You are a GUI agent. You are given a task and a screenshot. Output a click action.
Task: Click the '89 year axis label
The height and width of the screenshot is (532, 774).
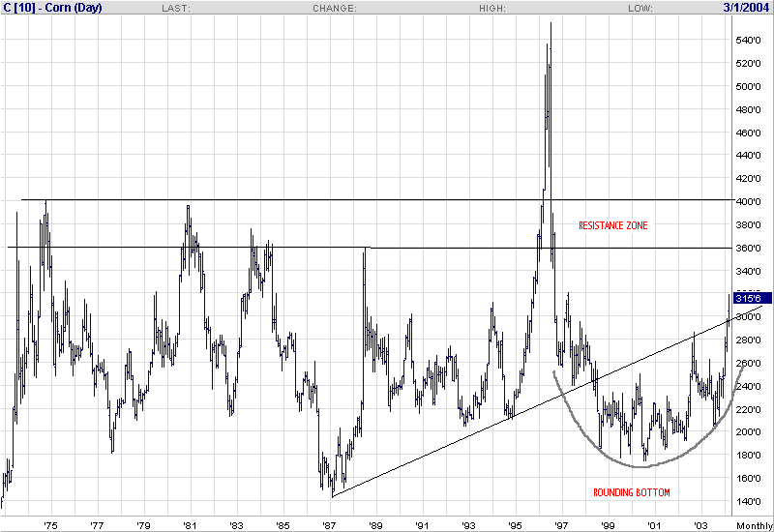tap(375, 525)
